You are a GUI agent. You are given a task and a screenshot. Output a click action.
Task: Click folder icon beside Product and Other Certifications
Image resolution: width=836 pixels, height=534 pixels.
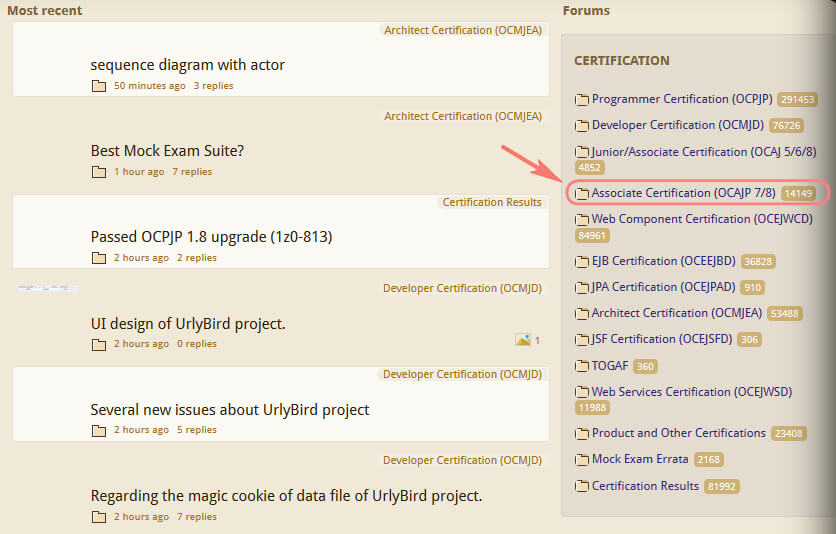(x=582, y=434)
